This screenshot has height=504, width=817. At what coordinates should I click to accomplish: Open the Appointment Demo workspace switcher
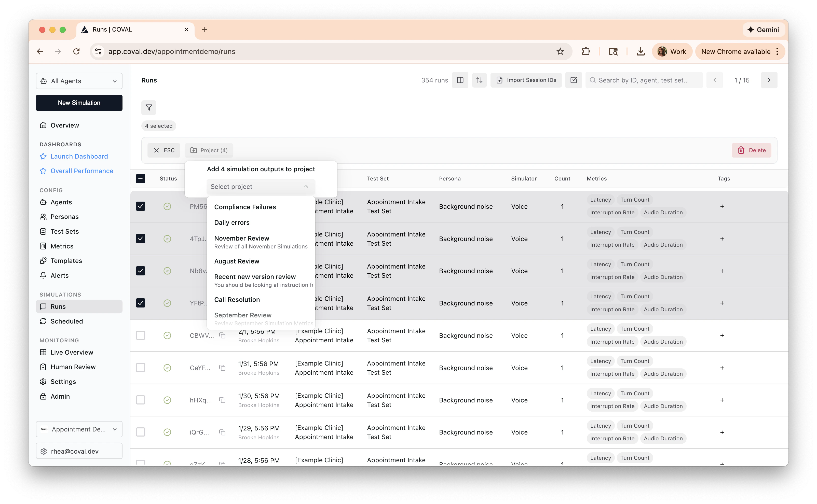[x=79, y=429]
